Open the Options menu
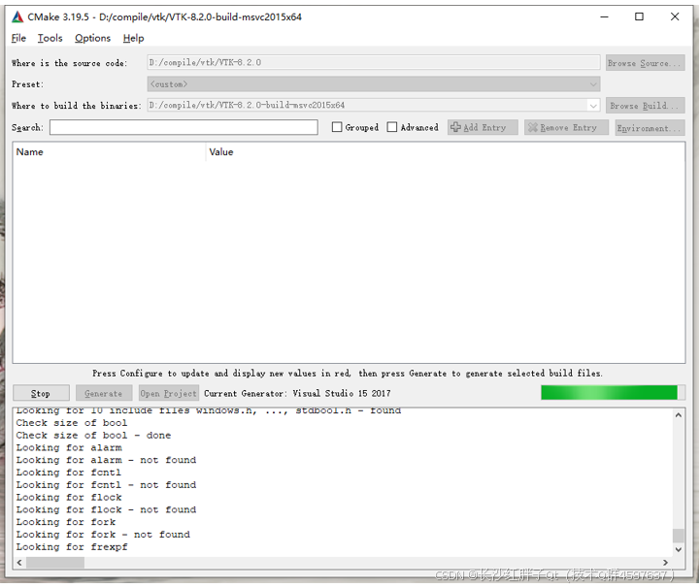This screenshot has height=588, width=700. click(x=92, y=39)
